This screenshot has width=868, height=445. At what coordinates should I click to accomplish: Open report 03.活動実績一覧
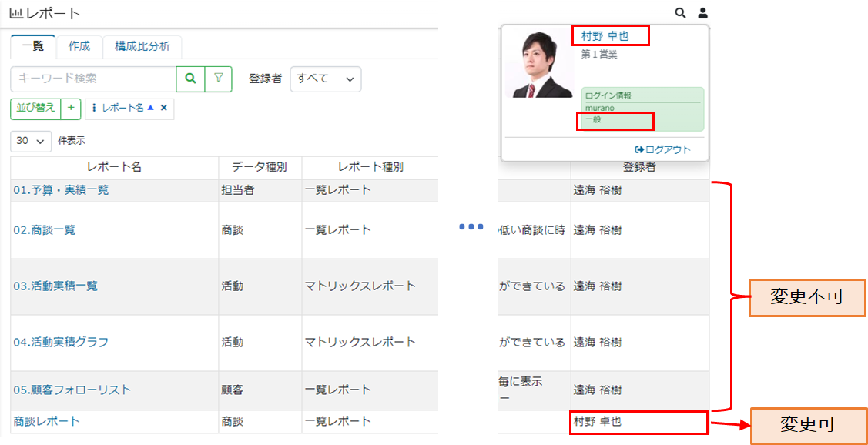(55, 286)
